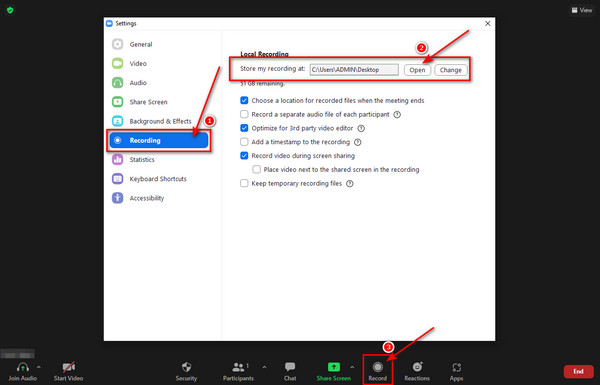Click the Accessibility person icon
This screenshot has width=600, height=385.
[x=117, y=198]
